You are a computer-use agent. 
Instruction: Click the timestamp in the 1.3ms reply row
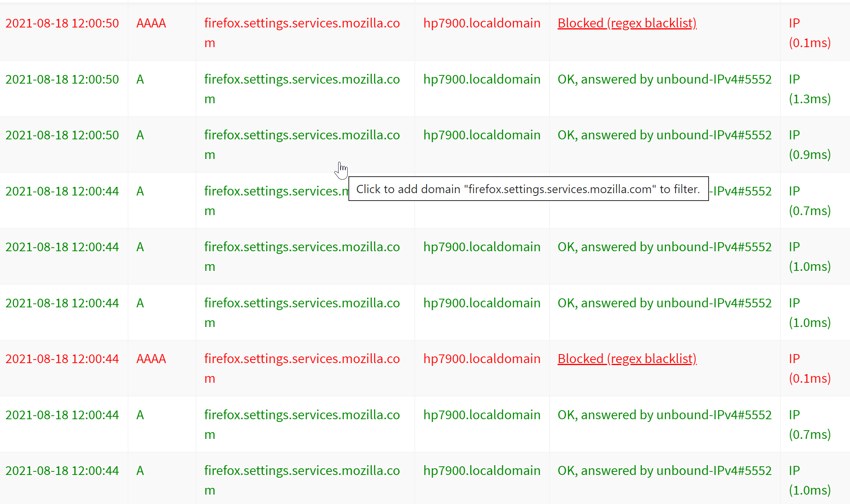point(62,79)
